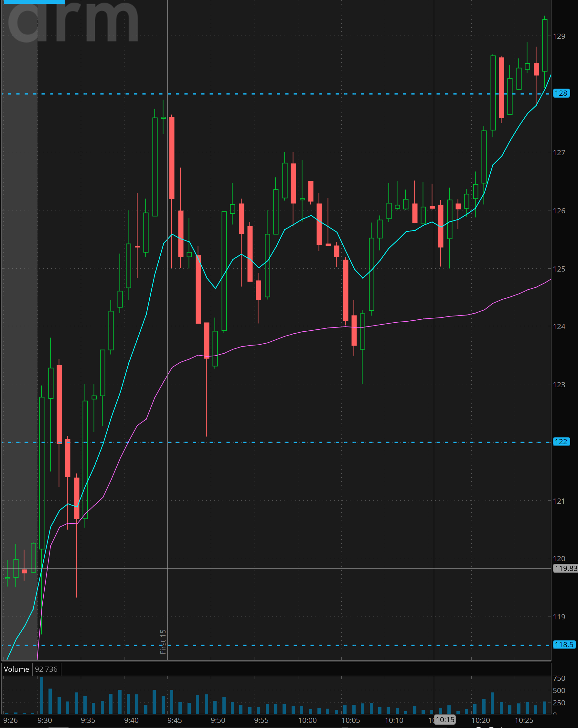
Task: Click the 10:20 time axis label
Action: pos(480,720)
